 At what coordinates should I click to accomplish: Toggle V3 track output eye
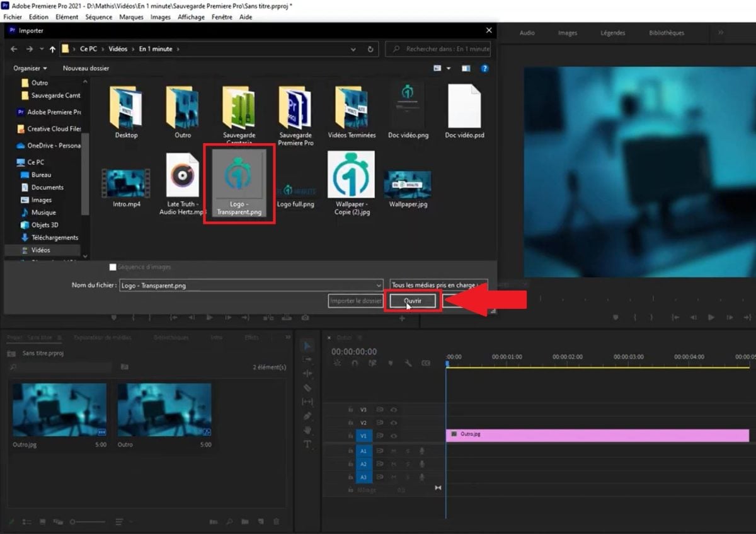[x=393, y=410]
